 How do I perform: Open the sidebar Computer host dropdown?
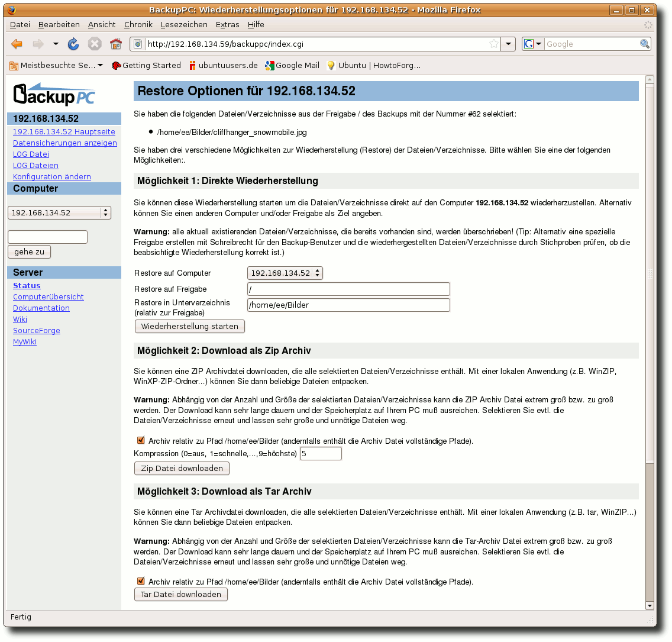coord(59,212)
